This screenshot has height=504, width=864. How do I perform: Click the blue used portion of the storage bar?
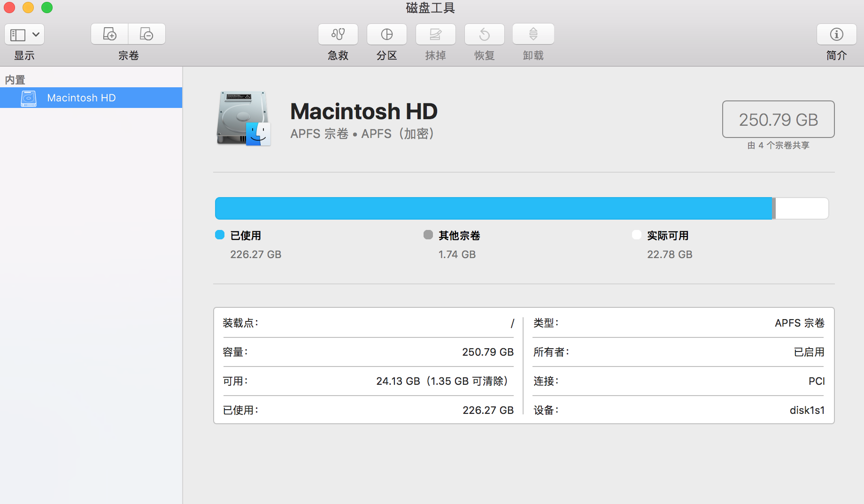tap(493, 208)
